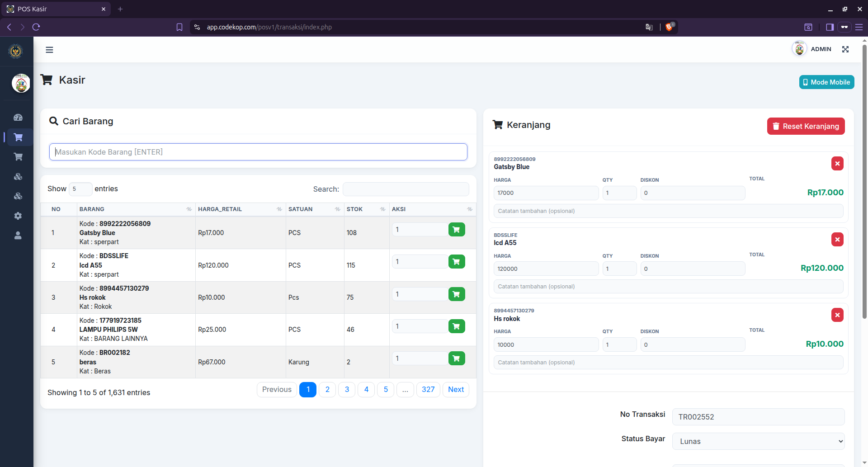Click the Diskon field for Gatsby Blue
Image resolution: width=868 pixels, height=467 pixels.
pyautogui.click(x=693, y=193)
